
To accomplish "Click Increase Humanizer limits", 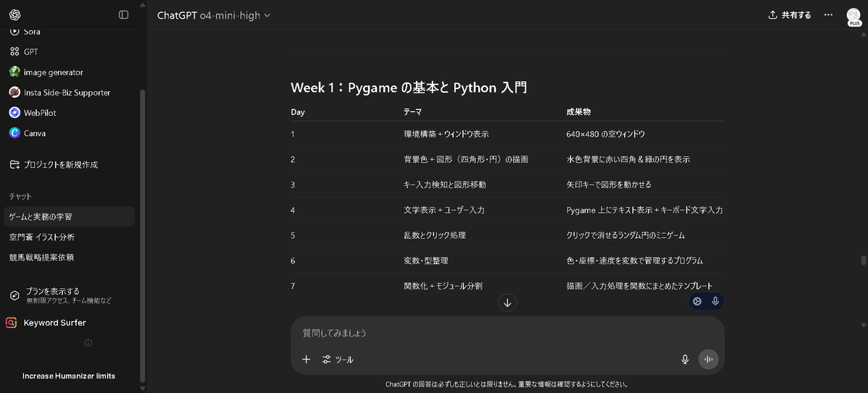I will (69, 376).
